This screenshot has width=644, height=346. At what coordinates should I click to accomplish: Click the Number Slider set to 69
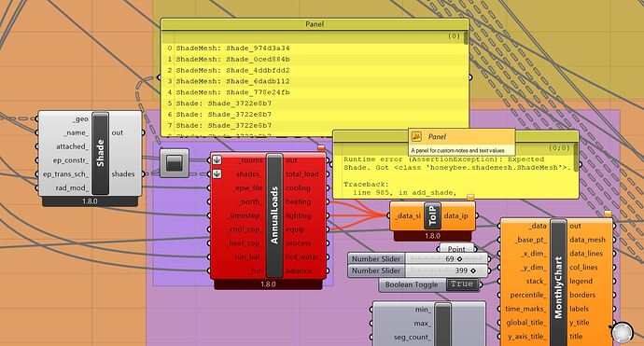point(417,258)
